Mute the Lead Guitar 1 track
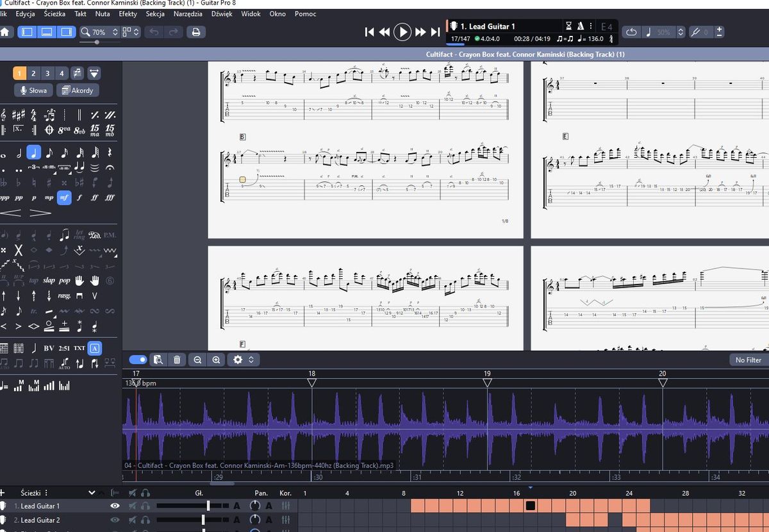 click(x=133, y=506)
